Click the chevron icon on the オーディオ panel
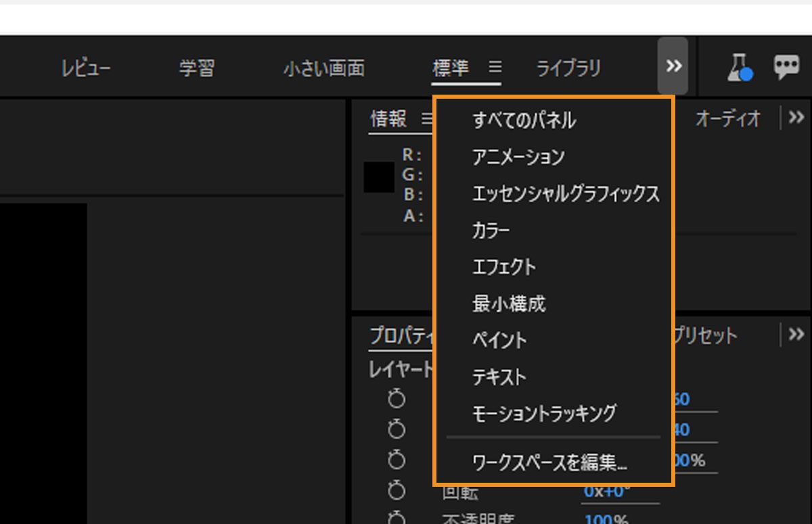Viewport: 812px width, 524px height. pyautogui.click(x=796, y=117)
